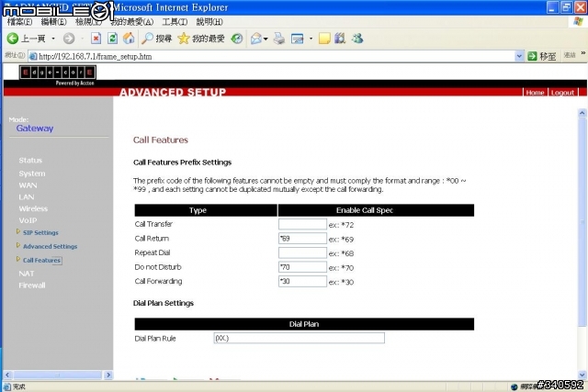Open the Edit icon dropdown arrow
588x392 pixels.
(311, 39)
